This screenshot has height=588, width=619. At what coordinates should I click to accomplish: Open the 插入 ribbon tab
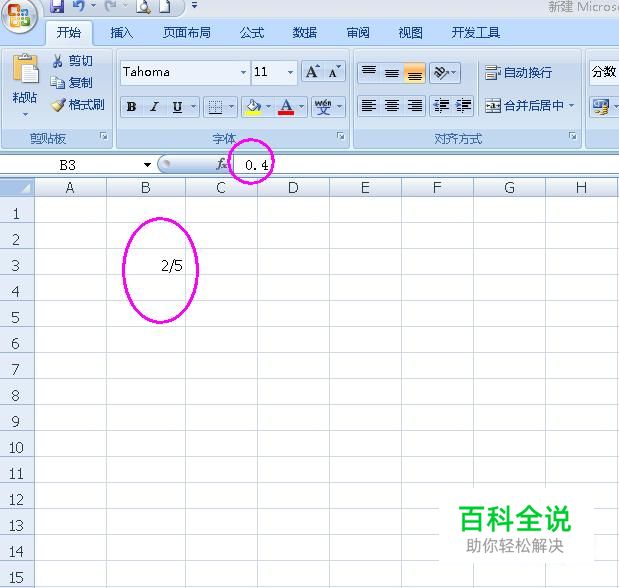click(121, 32)
